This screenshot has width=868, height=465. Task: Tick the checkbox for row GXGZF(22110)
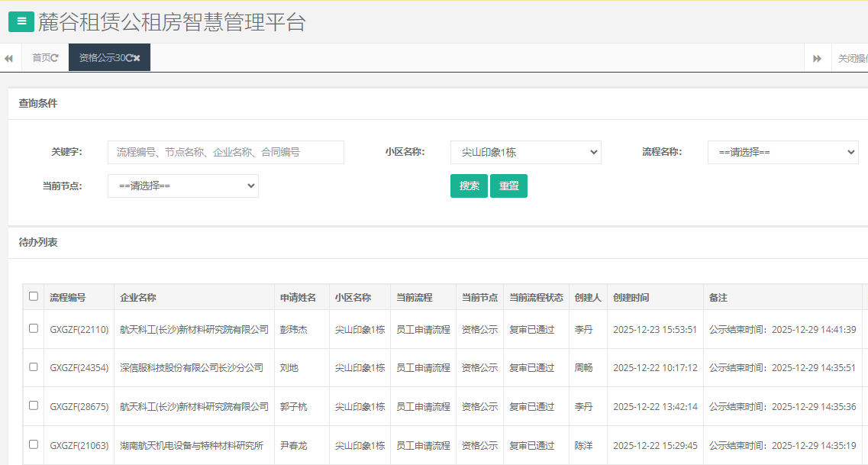(x=34, y=328)
